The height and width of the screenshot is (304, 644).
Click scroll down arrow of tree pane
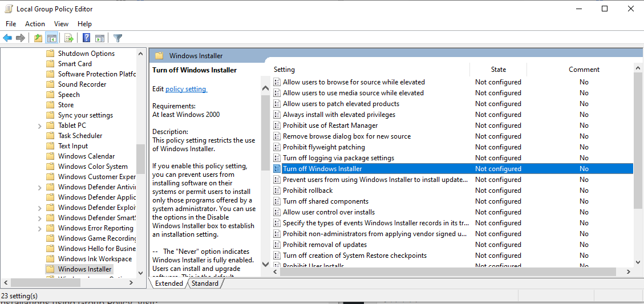click(x=140, y=273)
